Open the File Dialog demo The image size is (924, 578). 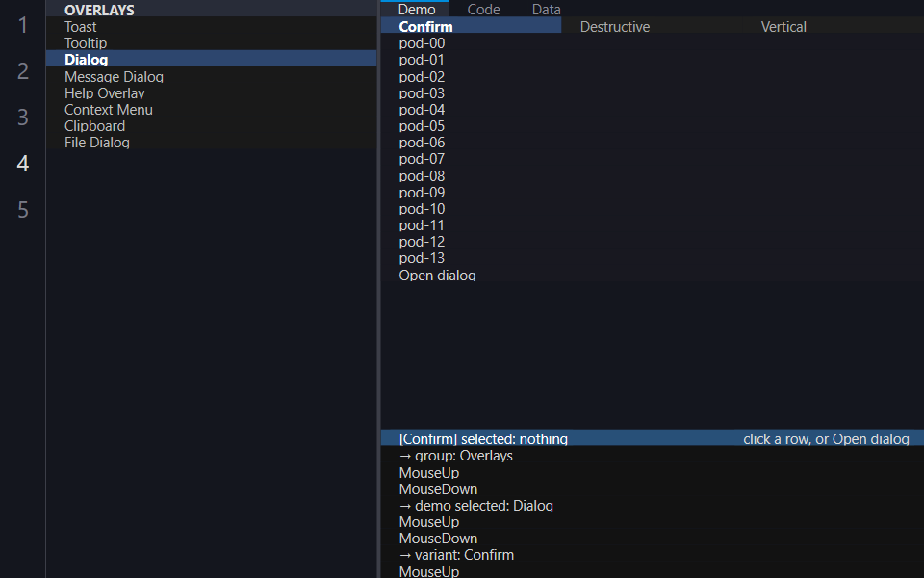[x=211, y=143]
